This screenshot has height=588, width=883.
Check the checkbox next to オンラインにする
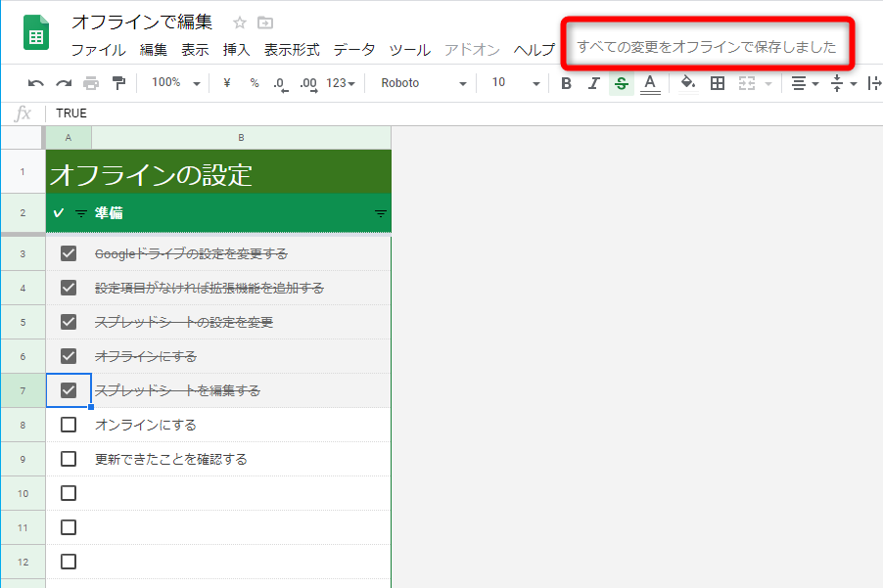pos(68,424)
